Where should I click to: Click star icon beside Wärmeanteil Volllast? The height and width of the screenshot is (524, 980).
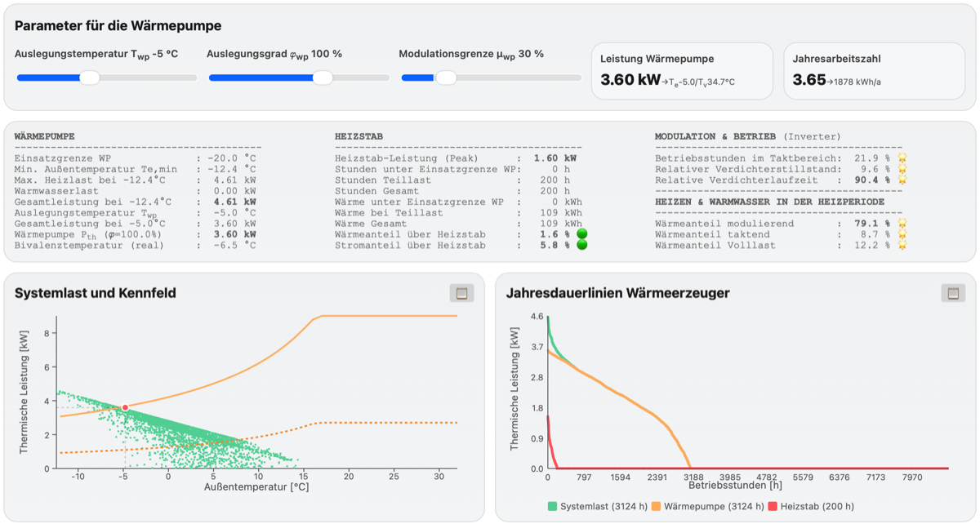coord(902,245)
